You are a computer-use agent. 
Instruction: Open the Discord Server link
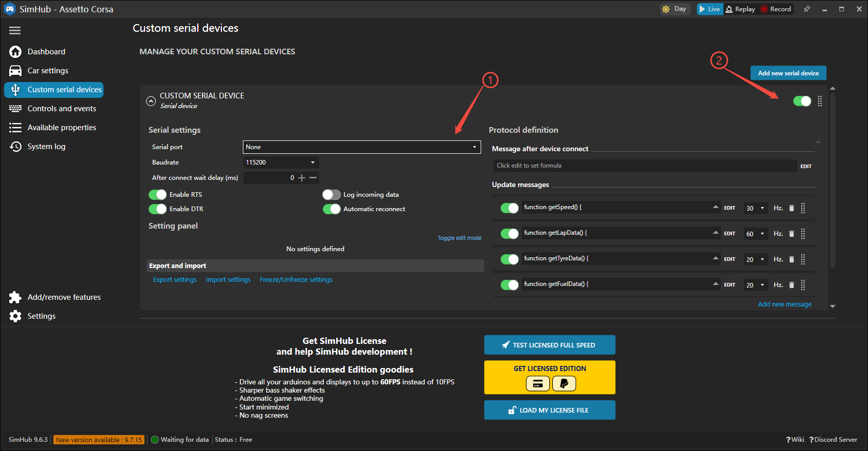[833, 440]
